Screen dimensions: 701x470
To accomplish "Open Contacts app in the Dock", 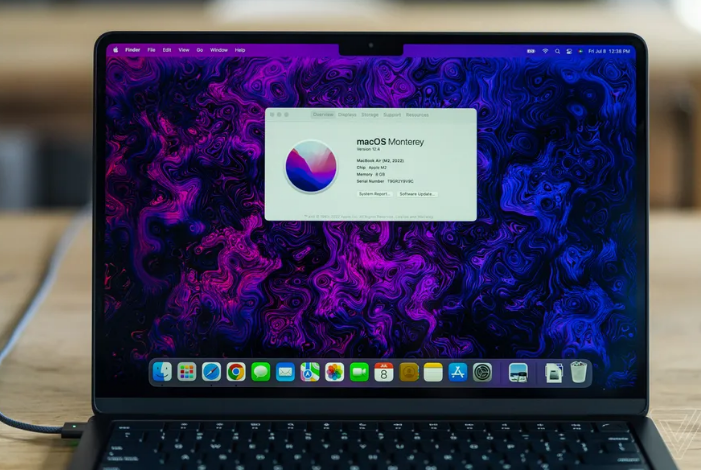I will [409, 372].
